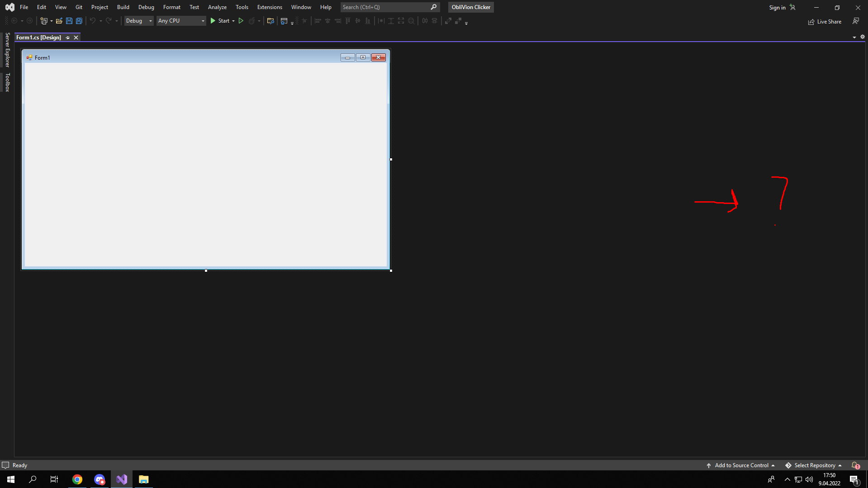Open the Build menu
Screen dimensions: 868x488
[123, 7]
